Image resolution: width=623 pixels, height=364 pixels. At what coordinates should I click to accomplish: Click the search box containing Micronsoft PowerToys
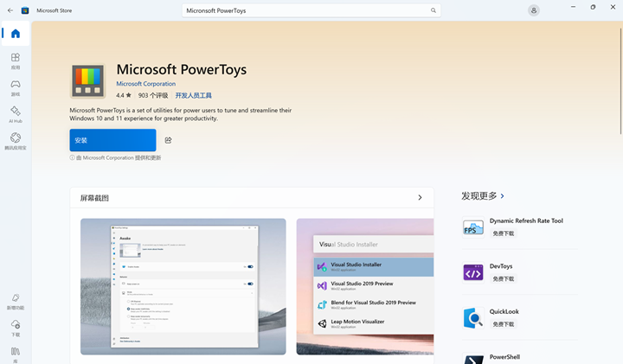tap(311, 10)
